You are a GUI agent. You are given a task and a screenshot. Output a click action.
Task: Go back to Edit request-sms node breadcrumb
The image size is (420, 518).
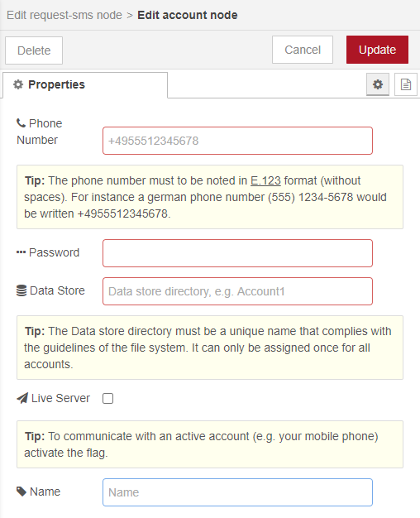coord(64,15)
